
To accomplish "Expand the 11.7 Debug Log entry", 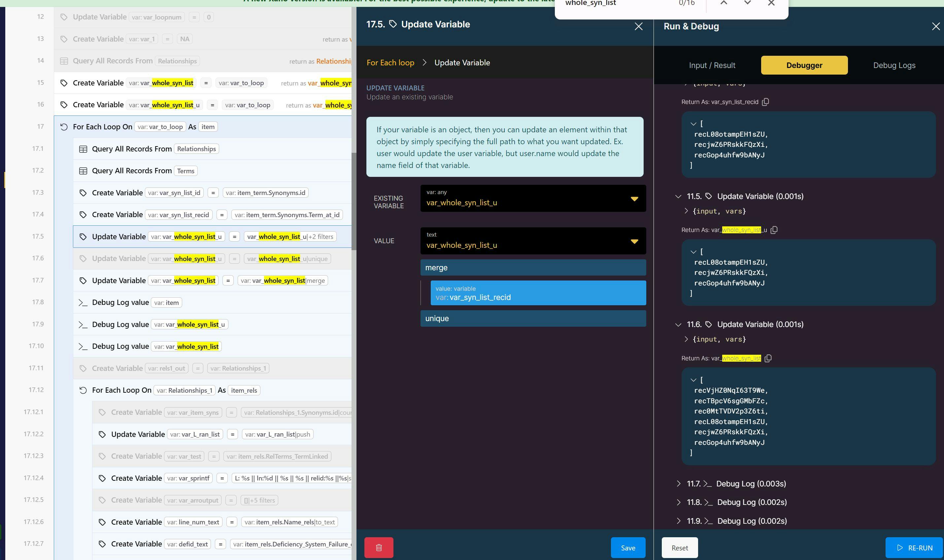I will coord(678,484).
